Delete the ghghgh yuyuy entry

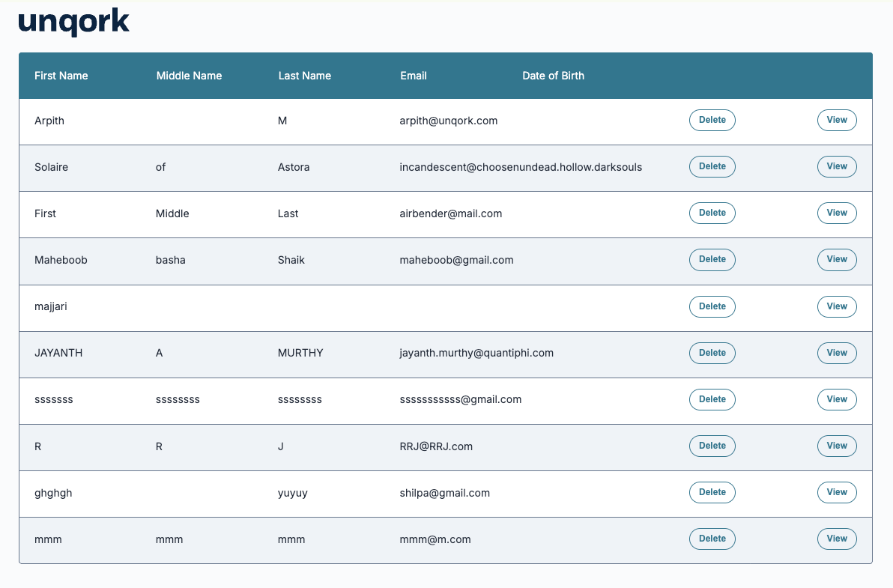(x=712, y=492)
